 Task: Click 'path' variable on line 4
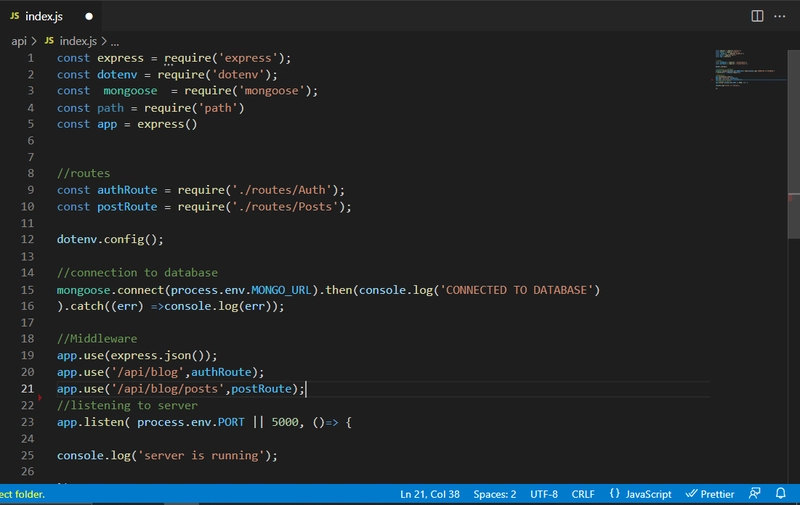[110, 108]
